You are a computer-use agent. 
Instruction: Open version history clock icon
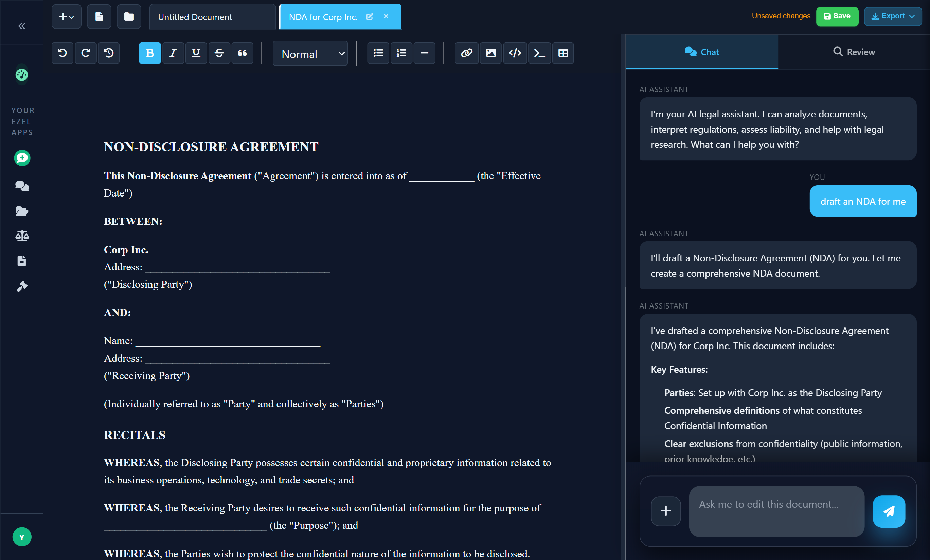[x=109, y=53]
